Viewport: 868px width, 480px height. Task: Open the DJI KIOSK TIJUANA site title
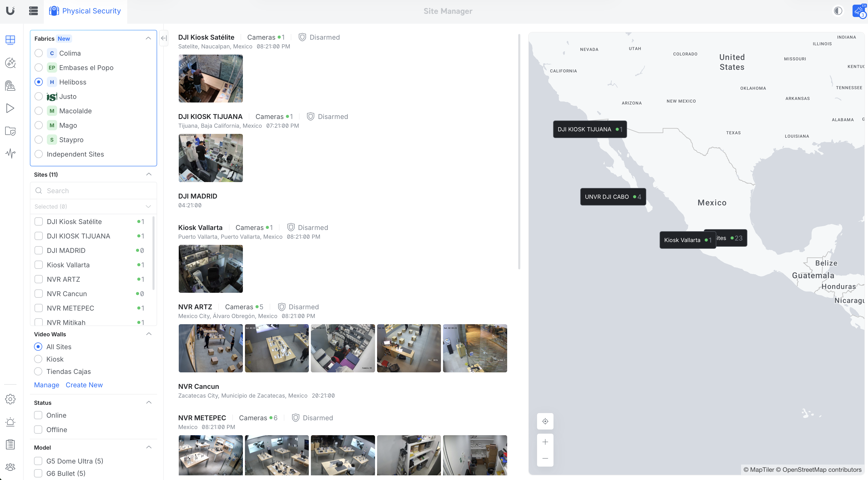[x=210, y=117]
